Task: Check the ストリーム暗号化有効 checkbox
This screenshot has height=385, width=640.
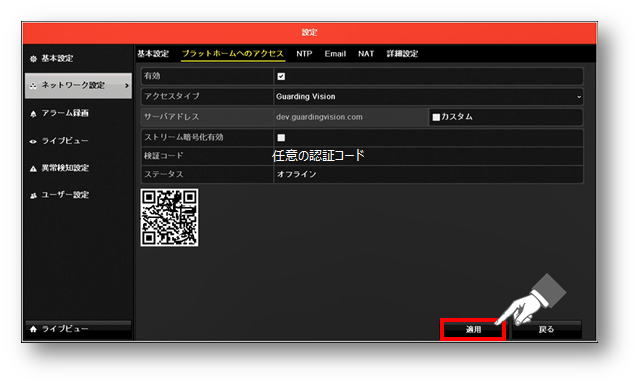Action: click(x=281, y=138)
